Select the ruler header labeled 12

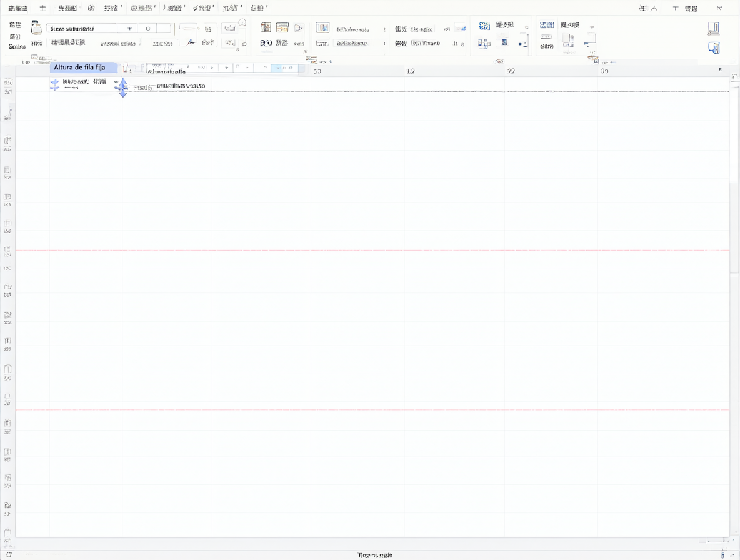(411, 71)
